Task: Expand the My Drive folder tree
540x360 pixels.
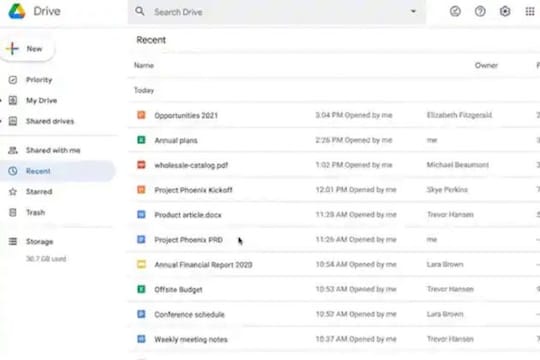Action: tap(1, 101)
